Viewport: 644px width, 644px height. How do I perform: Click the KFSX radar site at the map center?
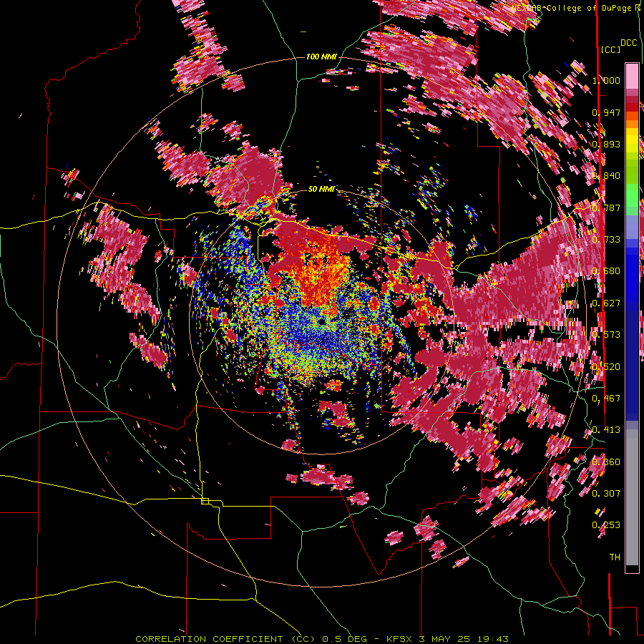pos(321,321)
